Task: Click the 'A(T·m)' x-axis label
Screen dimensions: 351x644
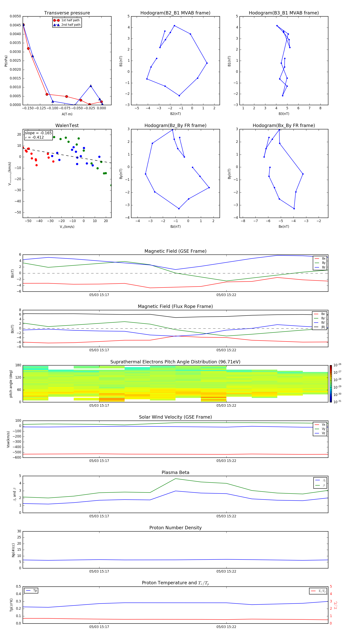Action: coord(67,114)
